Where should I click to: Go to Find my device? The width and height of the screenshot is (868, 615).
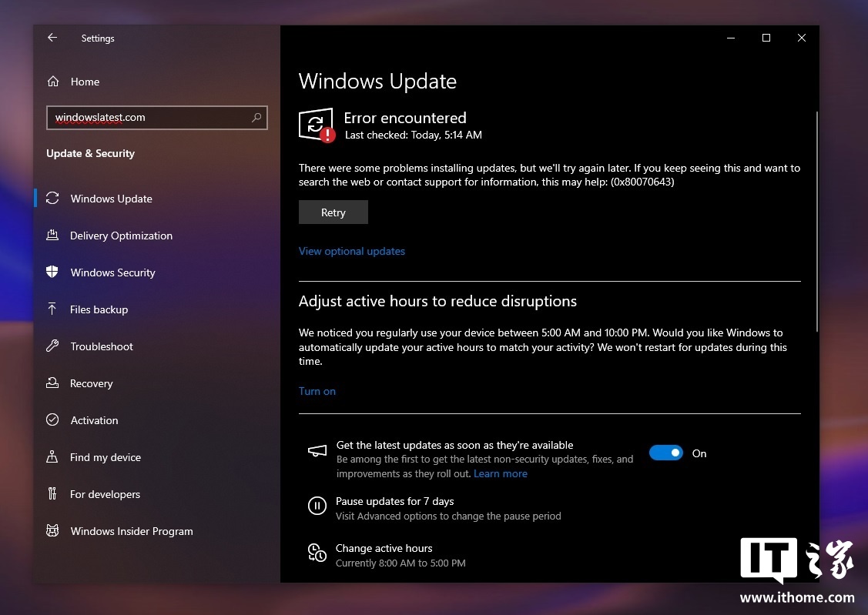tap(105, 457)
